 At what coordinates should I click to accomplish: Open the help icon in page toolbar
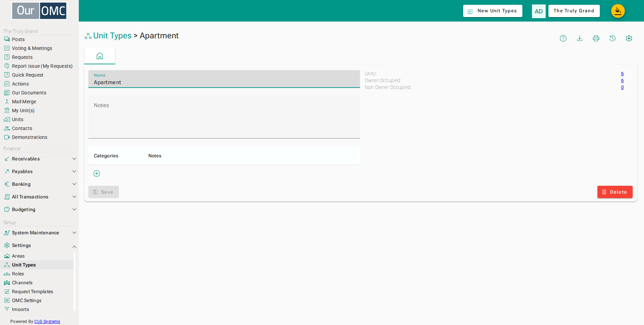[x=563, y=38]
